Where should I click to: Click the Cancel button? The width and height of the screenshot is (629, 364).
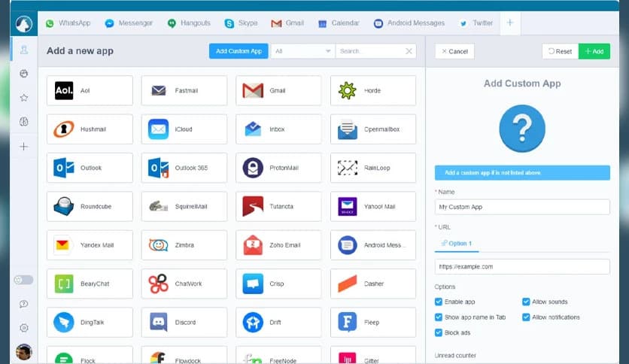click(x=455, y=51)
